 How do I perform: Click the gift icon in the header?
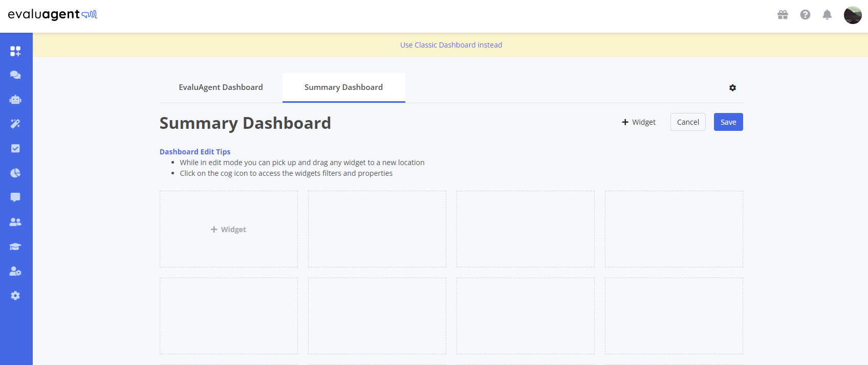click(783, 15)
